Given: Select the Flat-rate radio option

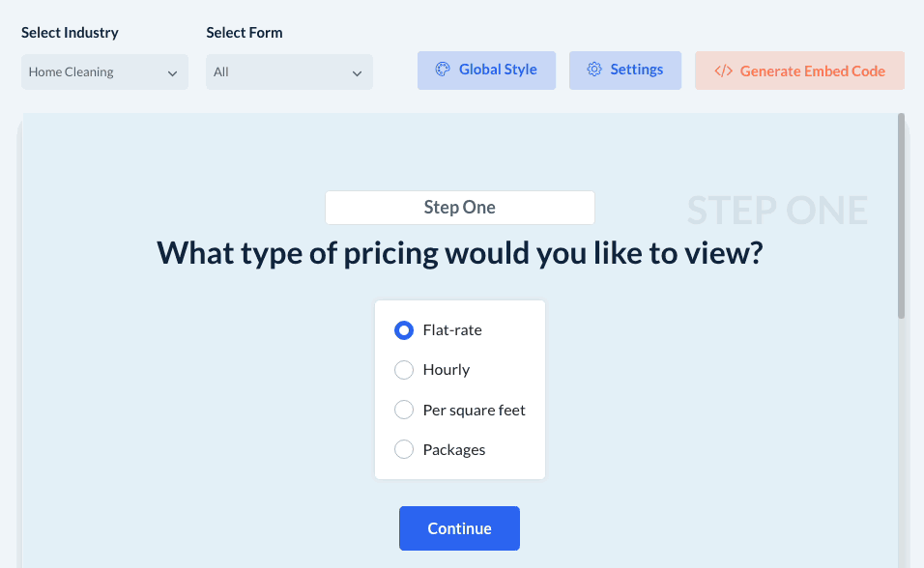Looking at the screenshot, I should [404, 330].
